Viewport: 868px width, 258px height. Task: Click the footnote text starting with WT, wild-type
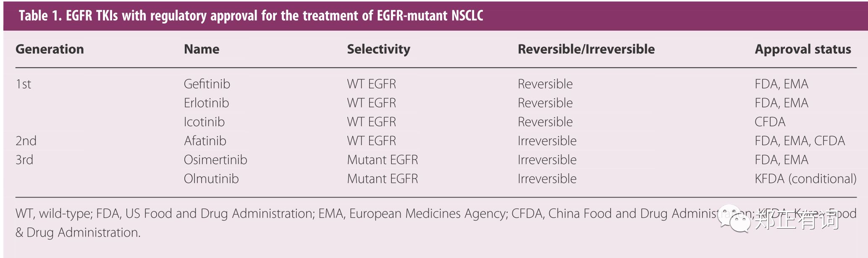[x=294, y=214]
